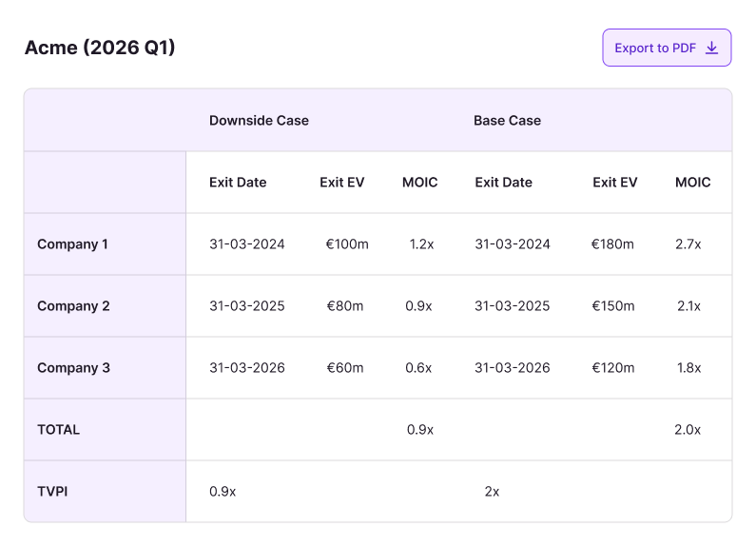The height and width of the screenshot is (546, 756).
Task: Select Company 2 downside MOIC 0.9x
Action: point(418,306)
